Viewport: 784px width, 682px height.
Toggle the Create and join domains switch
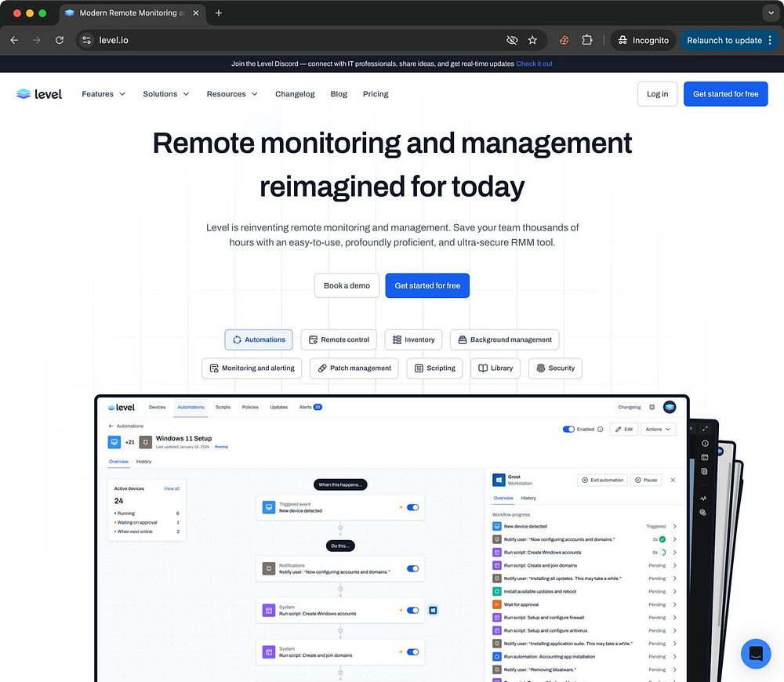(412, 652)
